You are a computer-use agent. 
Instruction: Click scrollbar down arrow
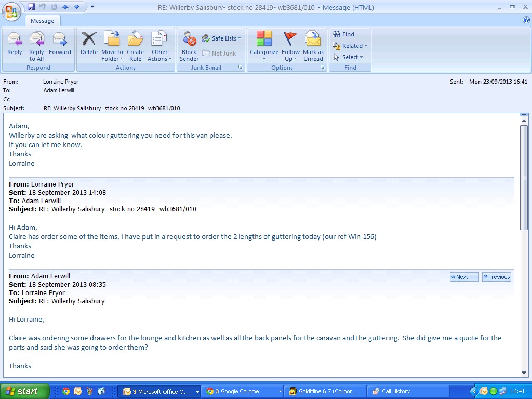coord(524,373)
